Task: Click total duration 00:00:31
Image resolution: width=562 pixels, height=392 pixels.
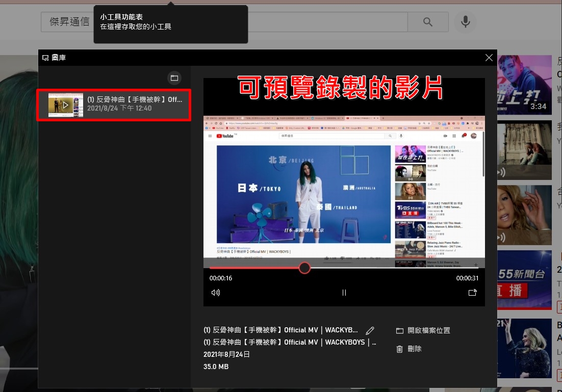Action: [467, 278]
